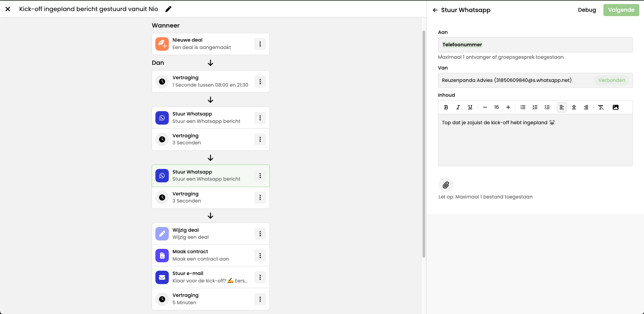Toggle italic text formatting

(x=458, y=107)
